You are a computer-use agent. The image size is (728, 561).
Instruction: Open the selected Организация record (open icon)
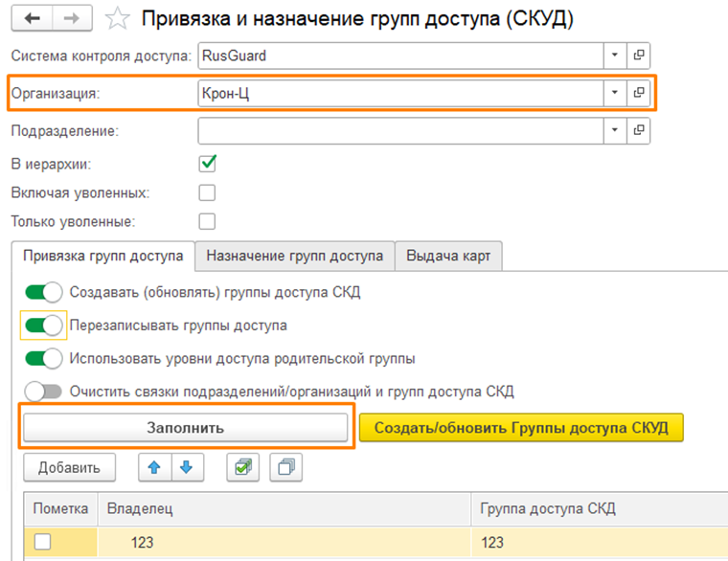[639, 93]
